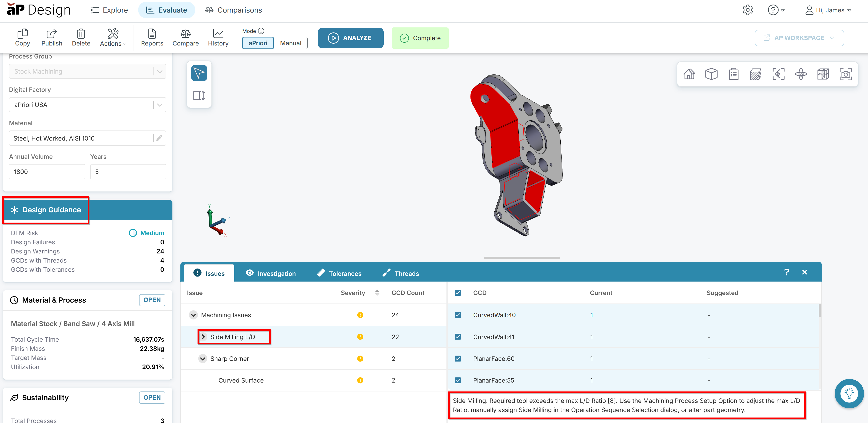Click the question mark in the issues panel

pyautogui.click(x=786, y=272)
